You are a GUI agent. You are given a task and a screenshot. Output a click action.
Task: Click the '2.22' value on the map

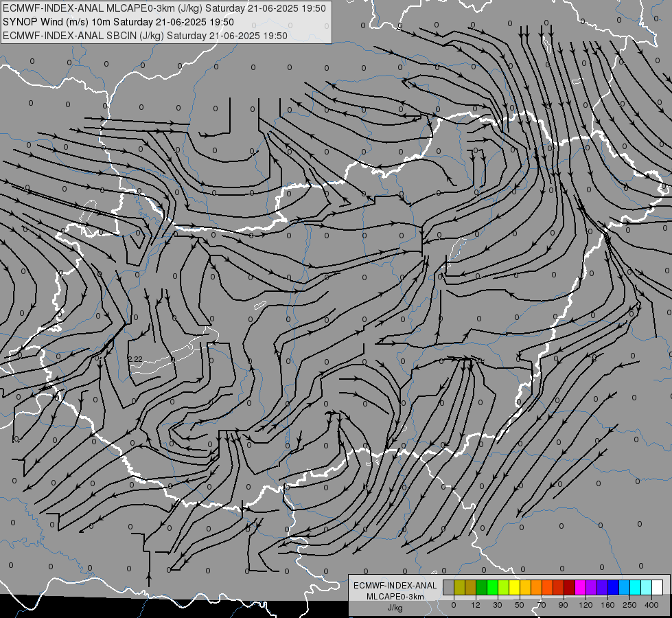click(x=135, y=359)
